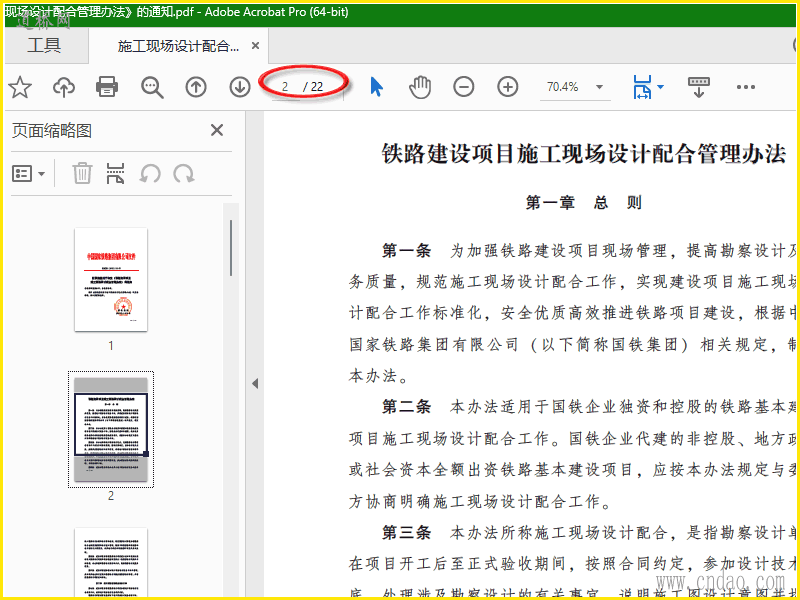
Task: Click the print pages icon in thumbnail panel
Action: tap(115, 173)
